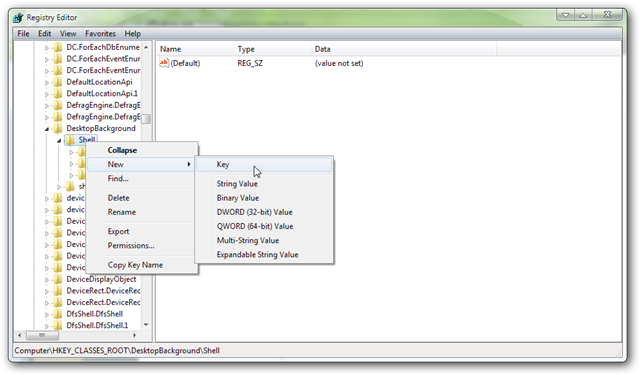The height and width of the screenshot is (375, 640).
Task: Click the (Default) string value icon
Action: [164, 63]
